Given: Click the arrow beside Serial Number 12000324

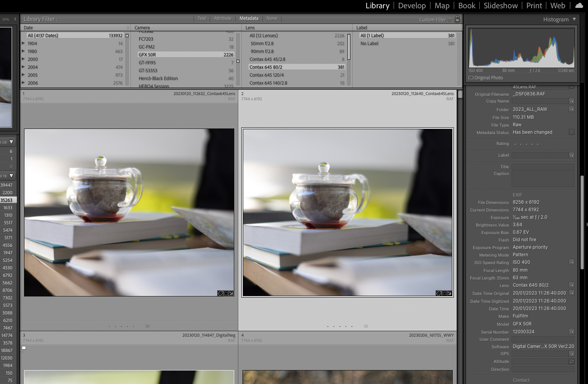Looking at the screenshot, I should (x=571, y=331).
